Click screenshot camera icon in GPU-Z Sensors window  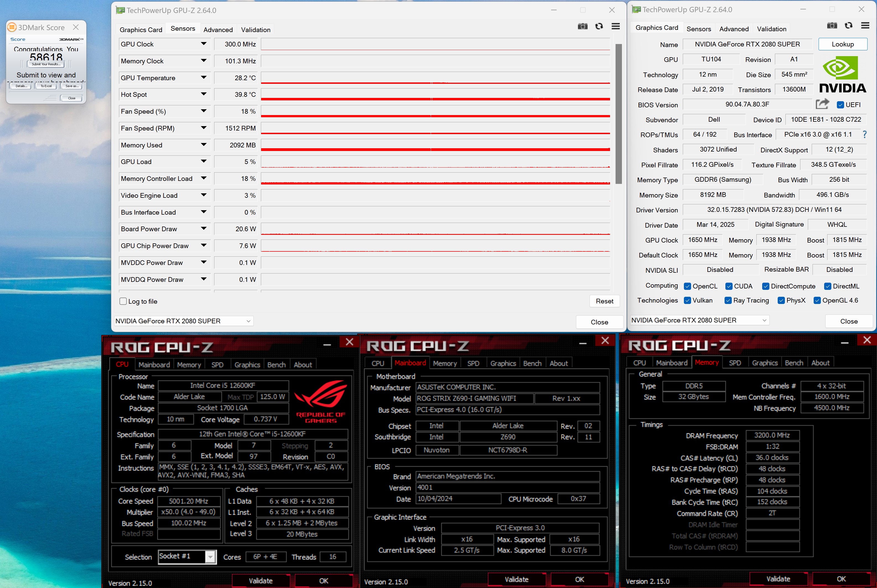point(583,26)
